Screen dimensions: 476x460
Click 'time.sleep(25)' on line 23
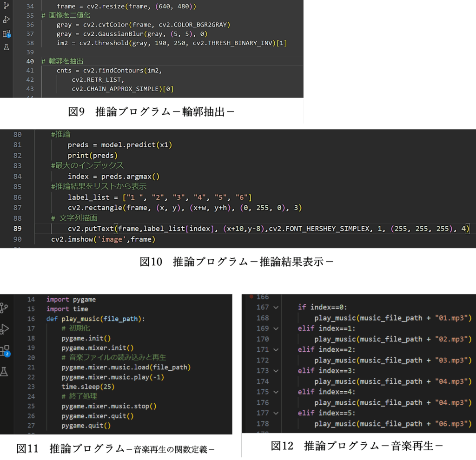click(x=88, y=387)
